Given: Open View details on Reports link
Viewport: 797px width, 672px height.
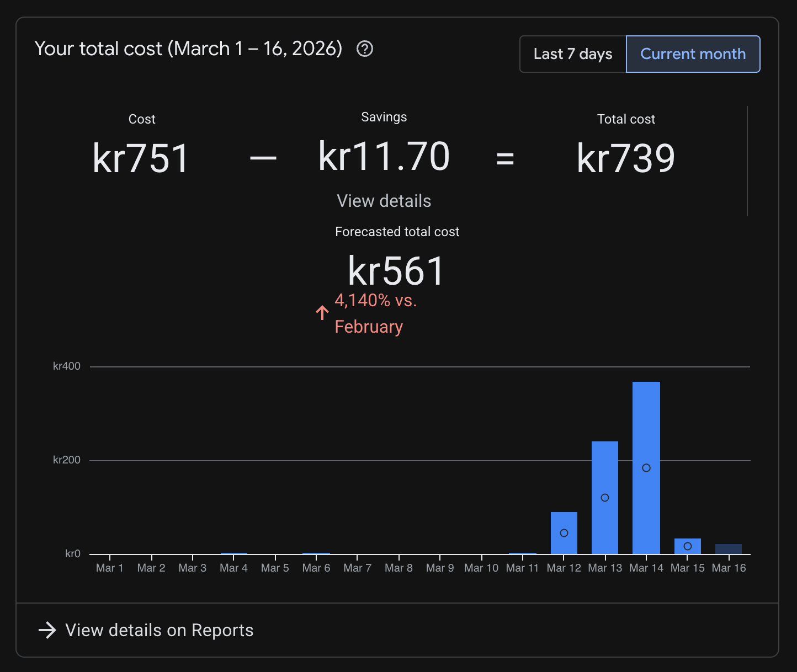Looking at the screenshot, I should pyautogui.click(x=159, y=630).
